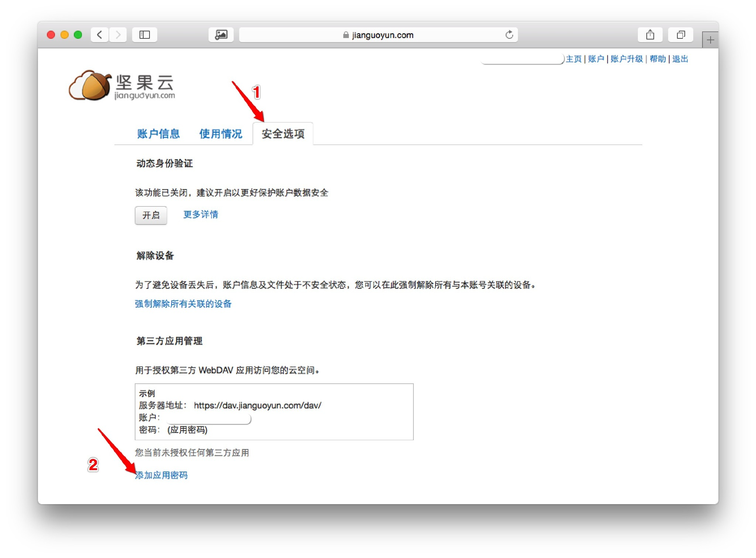The width and height of the screenshot is (756, 558).
Task: Click the 解除设备 heading
Action: [155, 256]
